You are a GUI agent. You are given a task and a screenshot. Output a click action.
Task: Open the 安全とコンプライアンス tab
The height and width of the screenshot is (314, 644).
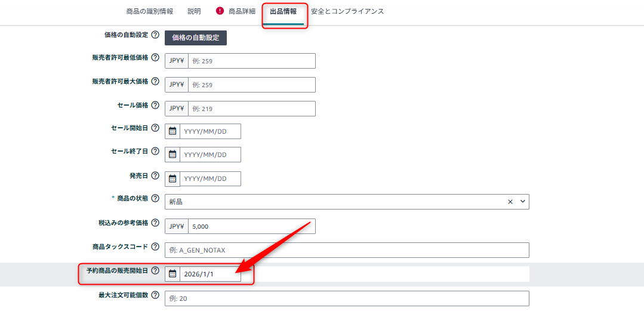pos(347,11)
